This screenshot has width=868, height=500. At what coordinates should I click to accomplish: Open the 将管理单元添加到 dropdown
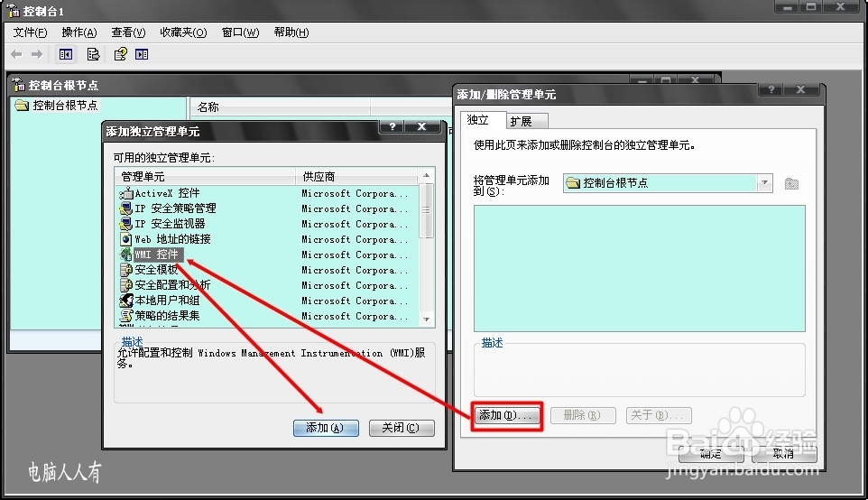pos(764,182)
